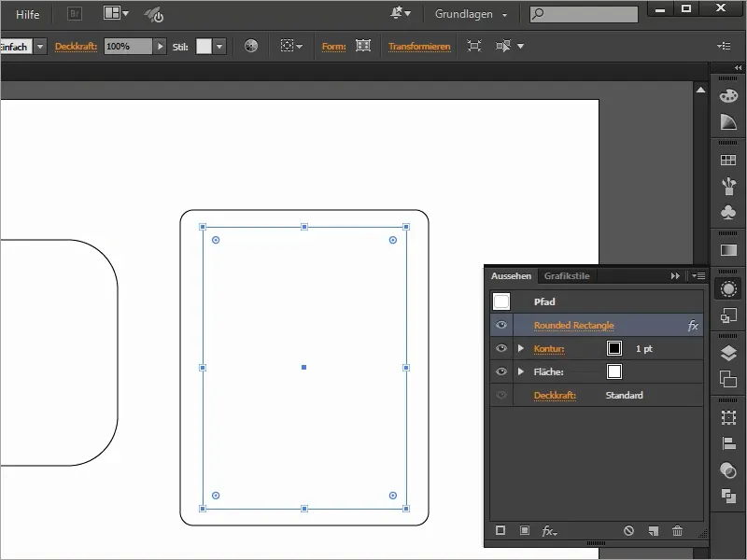Open the sync settings notification dropdown

[401, 13]
